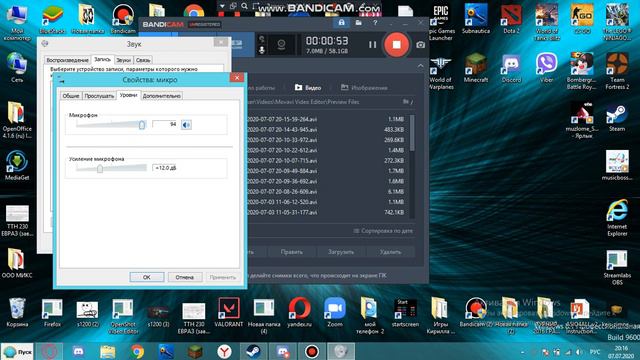This screenshot has width=640, height=360.
Task: Open the Minecraft desktop shortcut
Action: point(476,69)
